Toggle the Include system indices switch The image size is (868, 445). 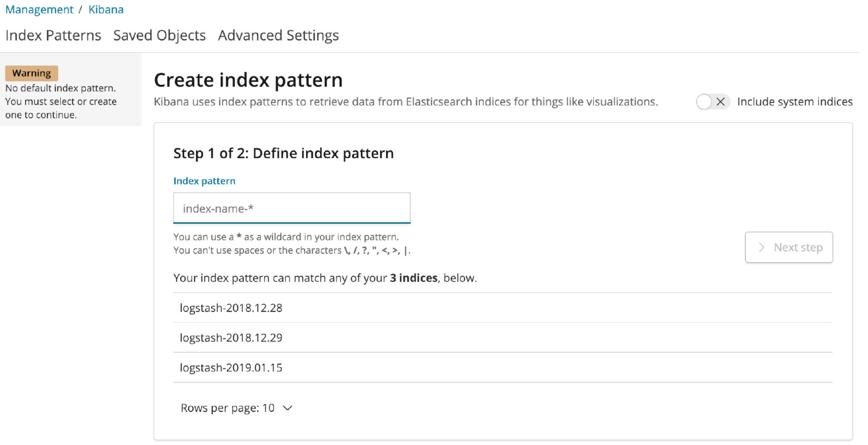[x=713, y=102]
